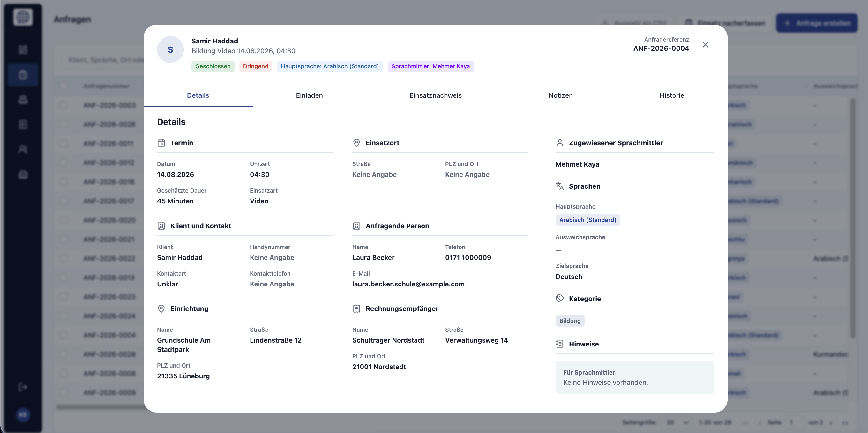Click the Dringend badge

pos(256,66)
